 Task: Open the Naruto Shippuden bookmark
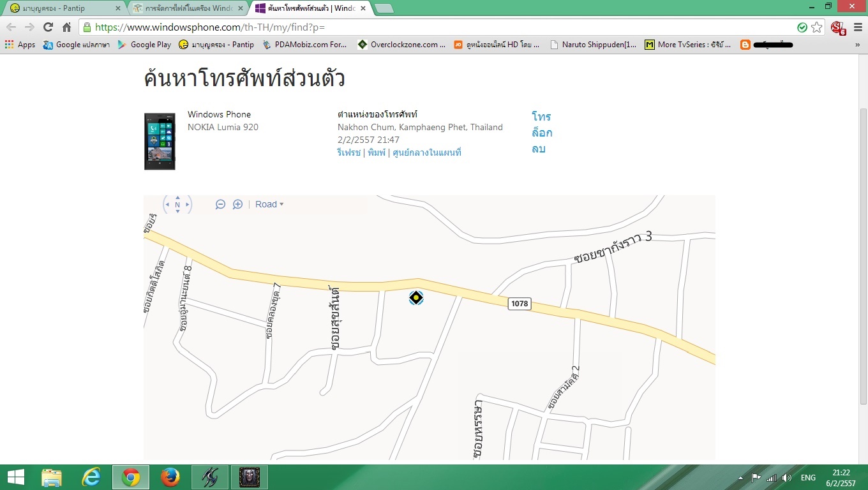pyautogui.click(x=593, y=45)
